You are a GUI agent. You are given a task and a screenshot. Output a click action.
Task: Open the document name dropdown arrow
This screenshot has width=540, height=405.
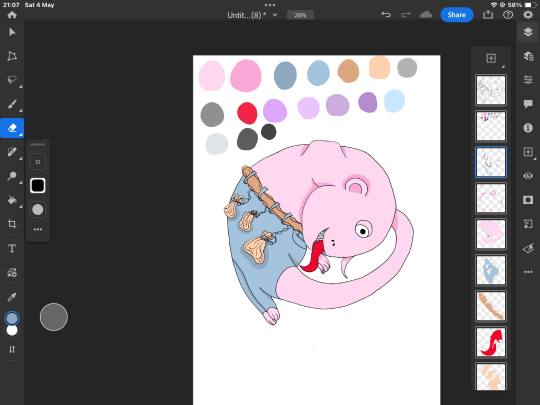pyautogui.click(x=275, y=15)
